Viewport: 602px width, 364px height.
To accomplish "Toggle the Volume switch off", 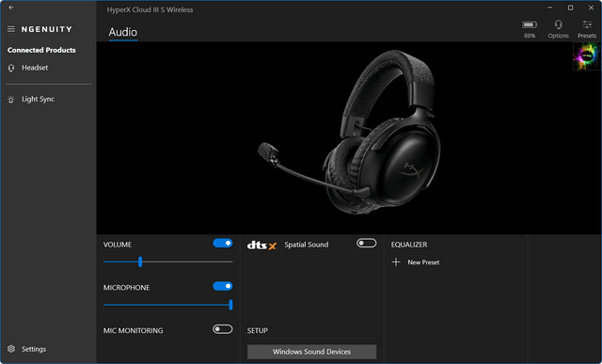I will pyautogui.click(x=223, y=243).
